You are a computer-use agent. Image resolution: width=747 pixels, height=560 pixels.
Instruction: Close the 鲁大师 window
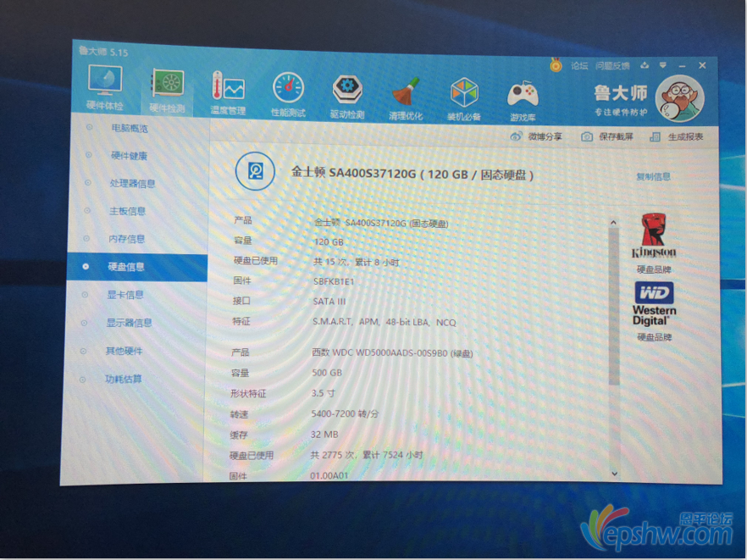click(x=702, y=65)
